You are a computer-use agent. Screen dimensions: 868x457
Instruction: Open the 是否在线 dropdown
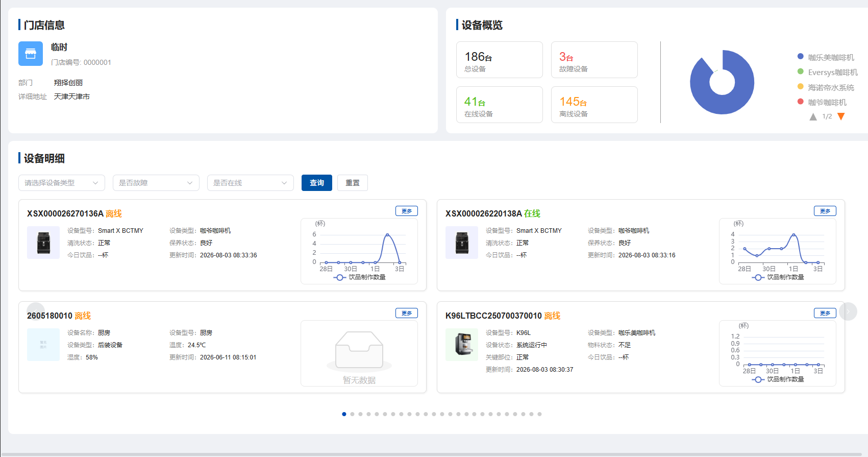coord(251,183)
